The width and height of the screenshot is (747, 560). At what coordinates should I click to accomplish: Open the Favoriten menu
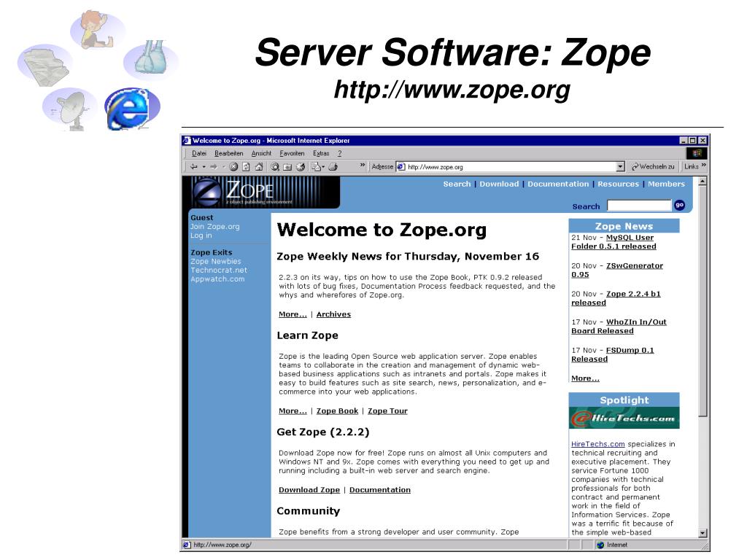coord(292,153)
